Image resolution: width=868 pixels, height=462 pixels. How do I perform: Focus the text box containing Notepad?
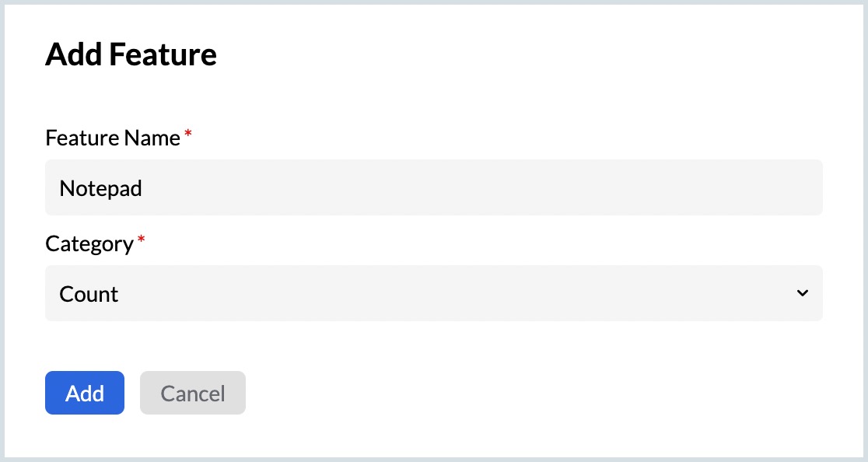pos(433,187)
